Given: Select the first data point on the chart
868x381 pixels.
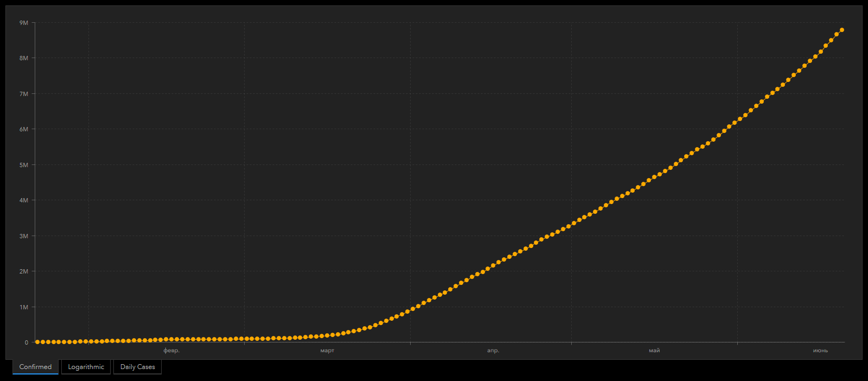Looking at the screenshot, I should click(x=37, y=342).
